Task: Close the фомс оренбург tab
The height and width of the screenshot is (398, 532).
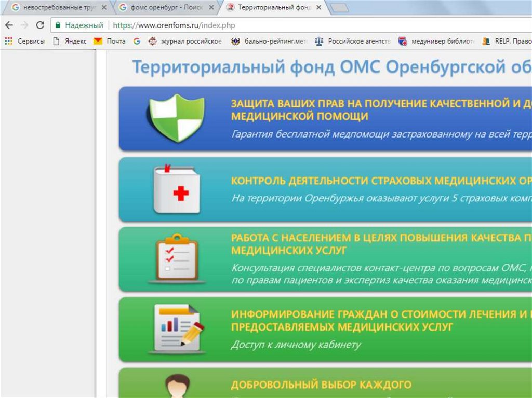Action: (x=211, y=7)
